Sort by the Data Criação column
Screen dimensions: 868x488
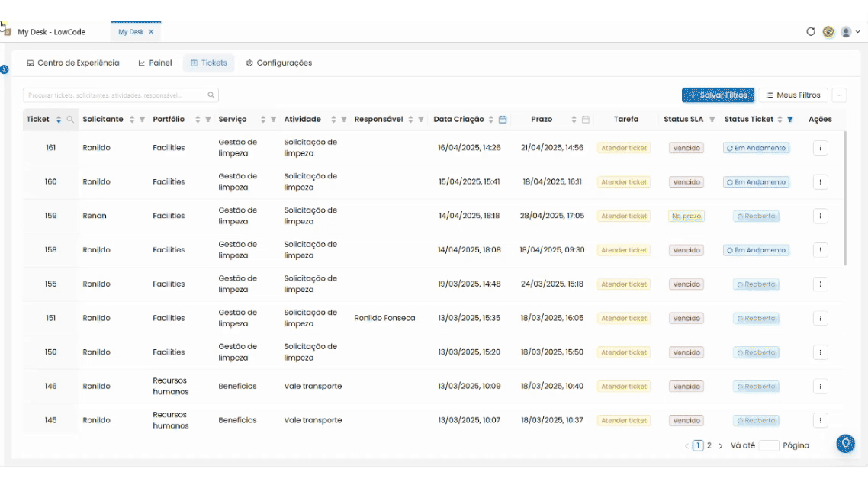click(x=491, y=120)
